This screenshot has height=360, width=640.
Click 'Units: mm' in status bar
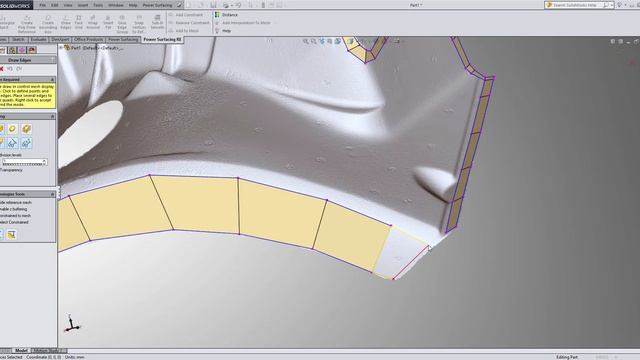click(75, 357)
